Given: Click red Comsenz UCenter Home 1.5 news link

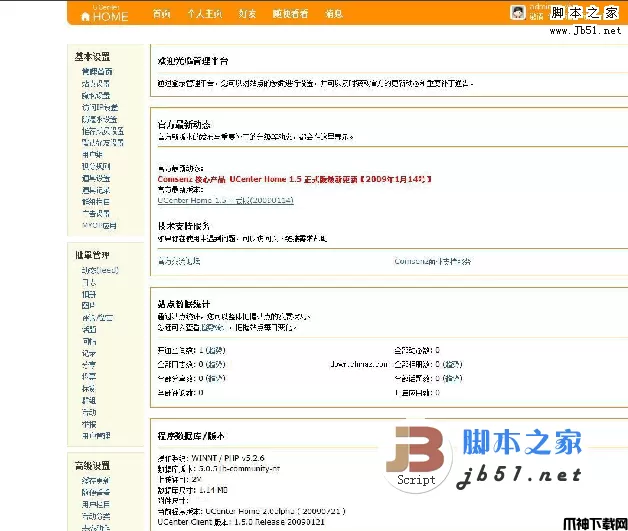Looking at the screenshot, I should point(294,179).
